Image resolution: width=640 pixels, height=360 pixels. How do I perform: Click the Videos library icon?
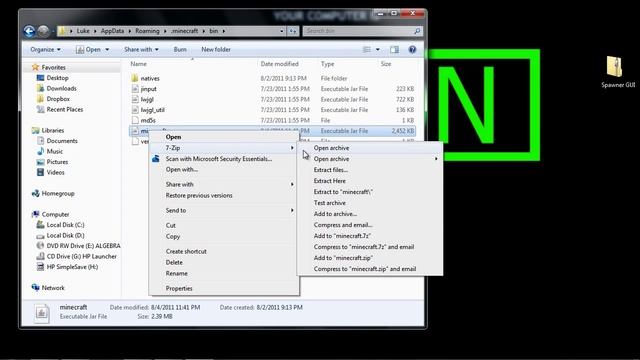pos(40,173)
